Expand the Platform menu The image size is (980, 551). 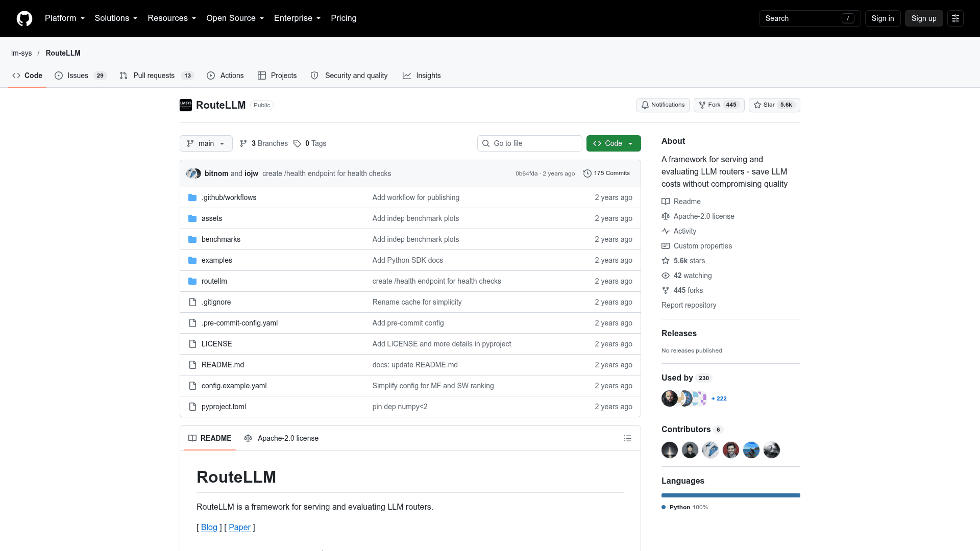click(x=65, y=18)
